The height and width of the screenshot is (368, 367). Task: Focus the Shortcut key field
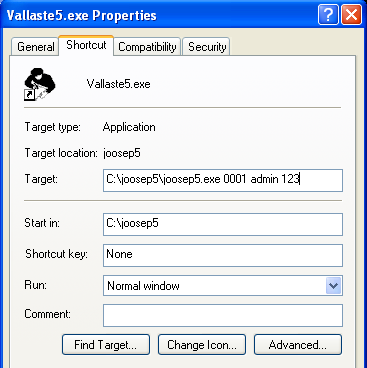223,255
